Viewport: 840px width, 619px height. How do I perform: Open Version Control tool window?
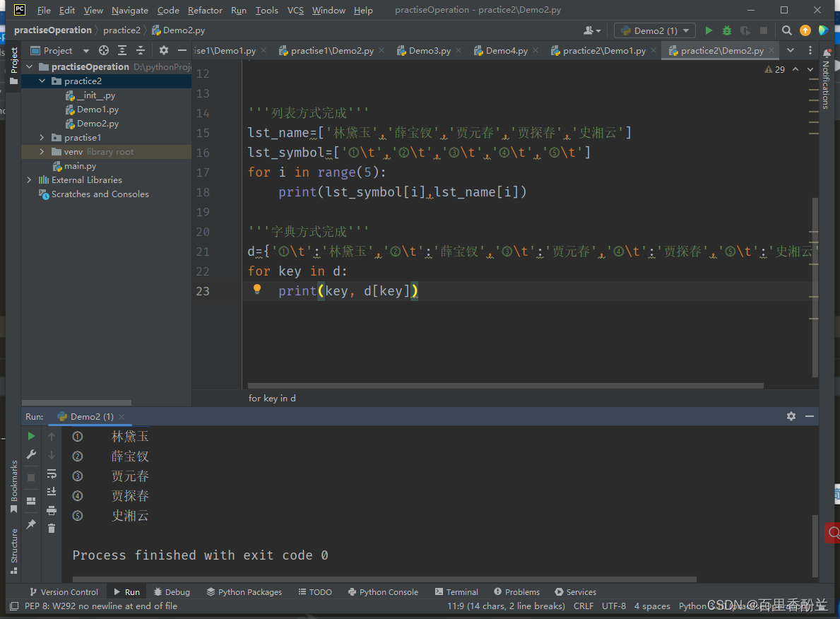point(64,591)
